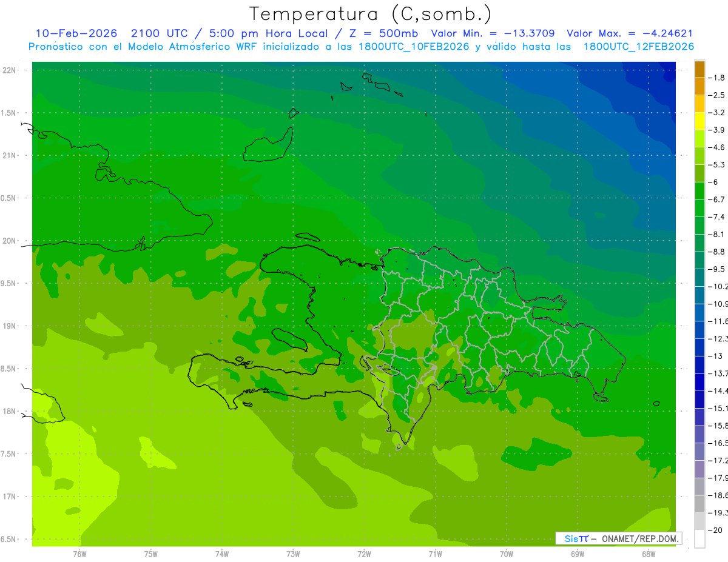The image size is (728, 562).
Task: Click the "-6" colorbar label
Action: point(713,182)
